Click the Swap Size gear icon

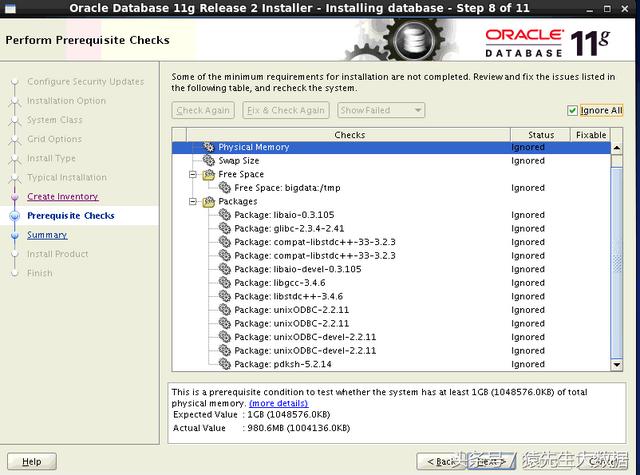tap(209, 160)
